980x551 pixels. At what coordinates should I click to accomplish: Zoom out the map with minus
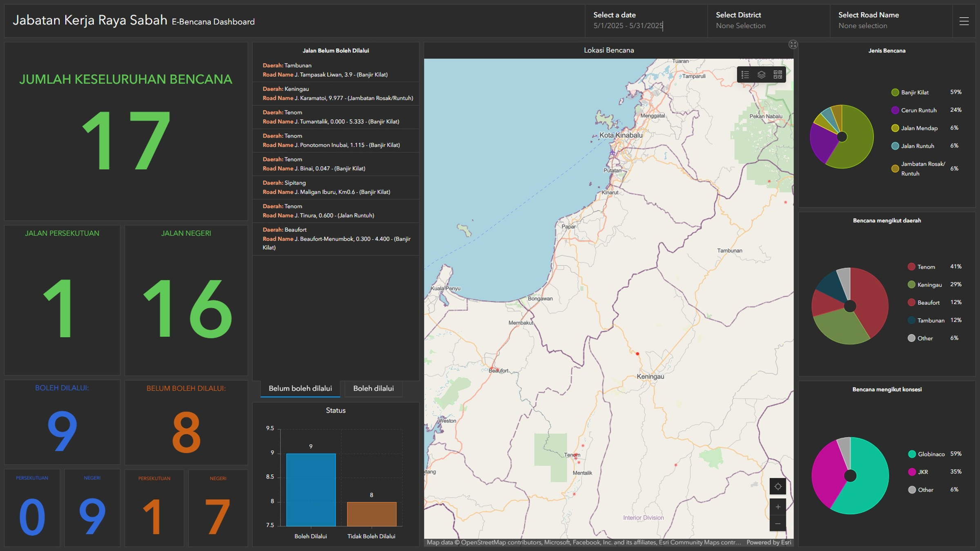coord(778,524)
